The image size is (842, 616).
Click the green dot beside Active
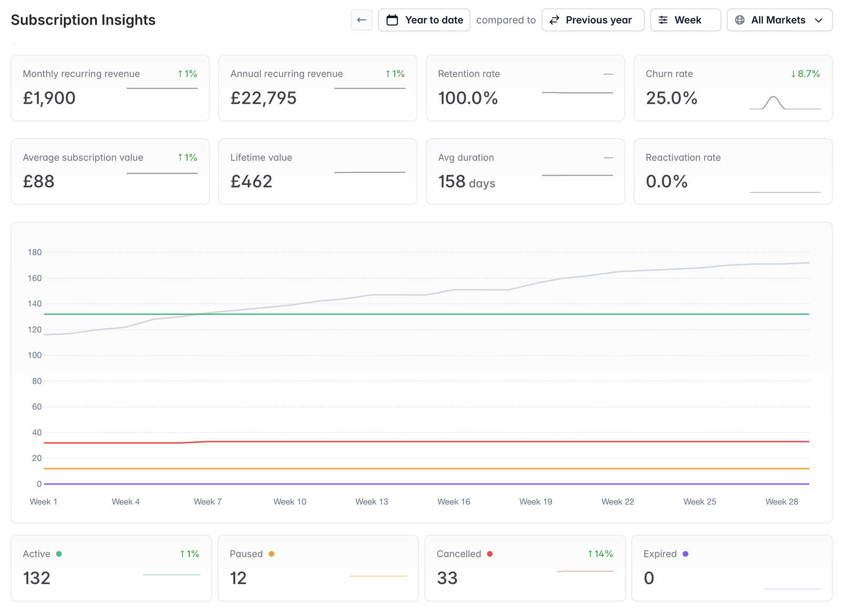click(x=59, y=554)
